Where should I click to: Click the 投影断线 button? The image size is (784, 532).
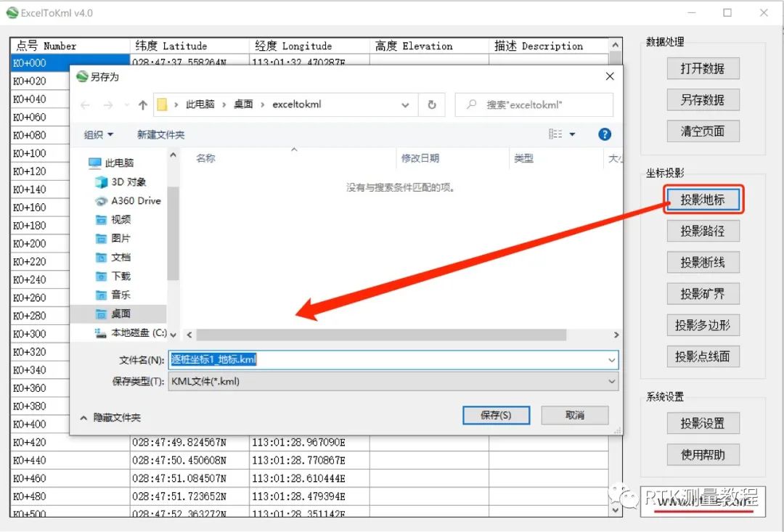(703, 262)
